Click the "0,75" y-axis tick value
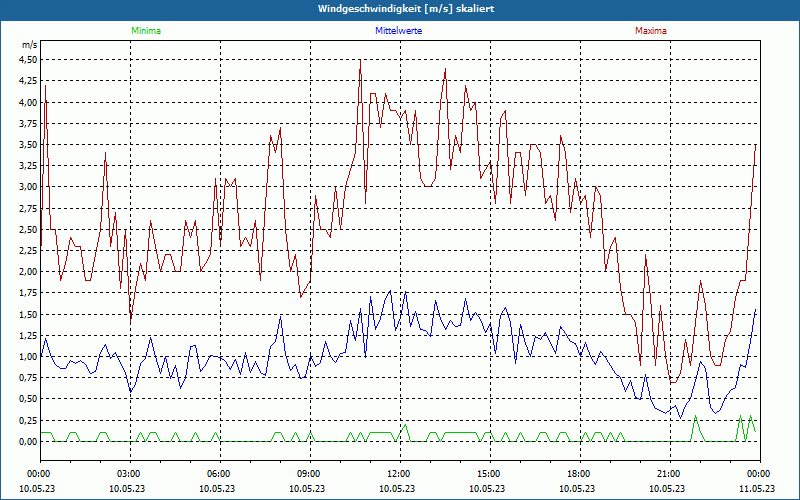800x500 pixels. [x=29, y=378]
